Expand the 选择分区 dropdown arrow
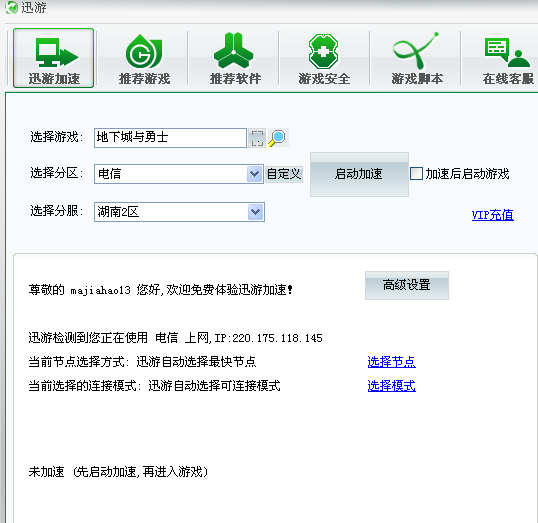This screenshot has height=523, width=538. point(255,174)
